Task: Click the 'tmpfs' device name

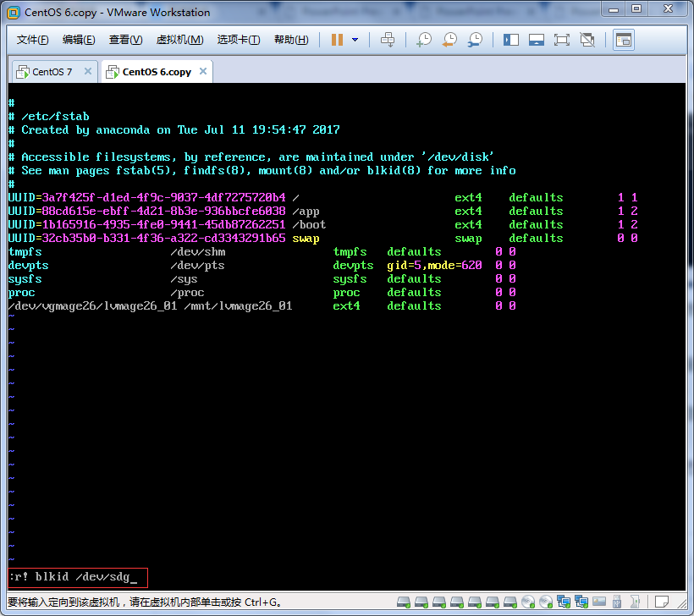Action: pyautogui.click(x=25, y=252)
